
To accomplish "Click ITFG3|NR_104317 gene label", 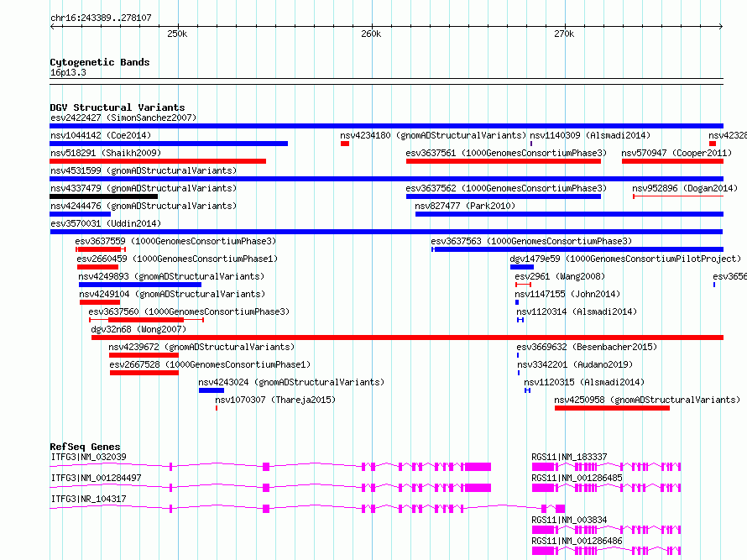I will tap(89, 499).
